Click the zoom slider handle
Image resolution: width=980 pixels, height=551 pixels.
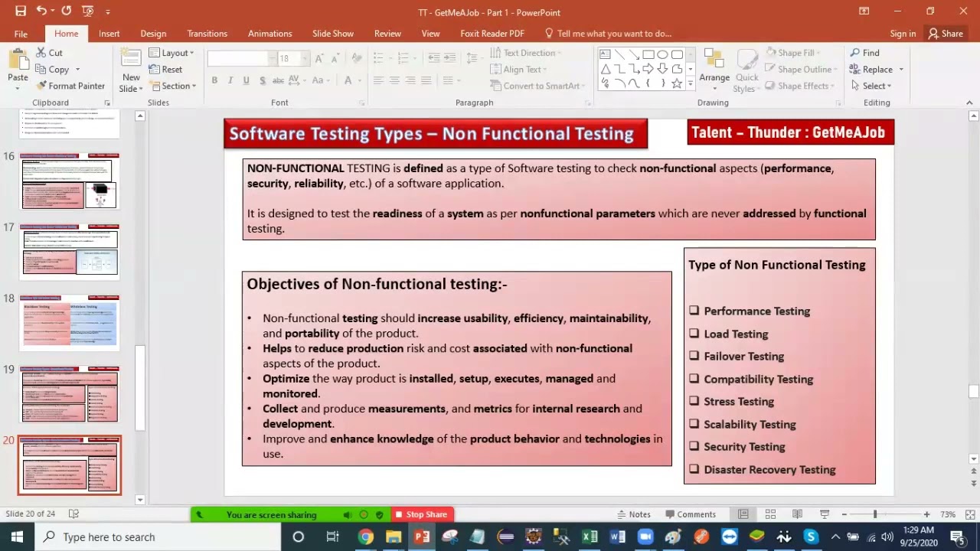point(875,514)
